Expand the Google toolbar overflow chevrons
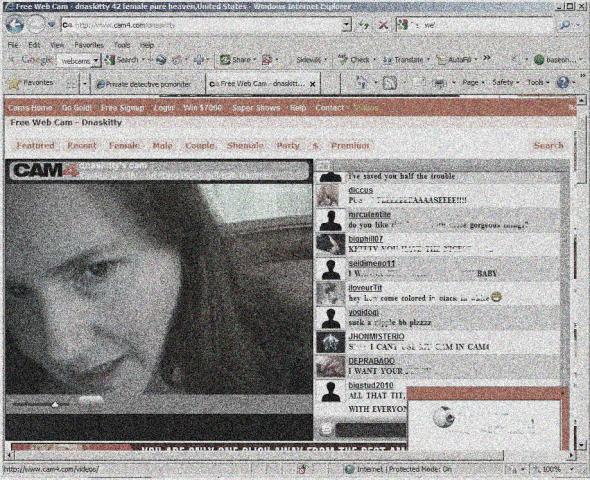This screenshot has width=590, height=480. 487,58
